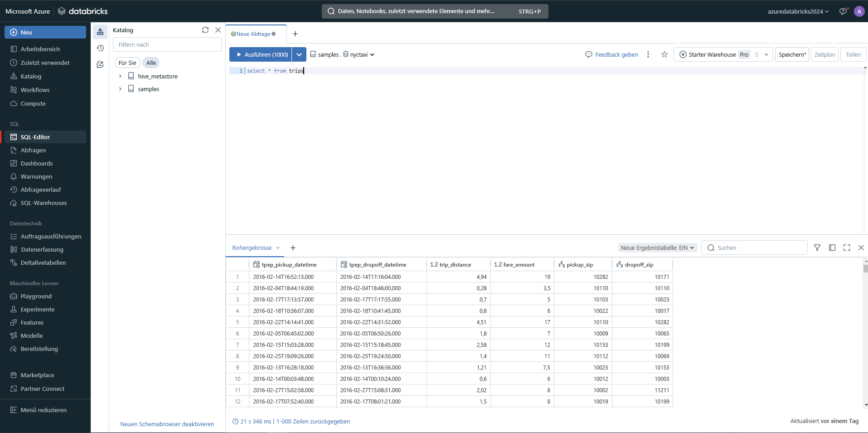Open Partner Connect
868x433 pixels.
[43, 389]
